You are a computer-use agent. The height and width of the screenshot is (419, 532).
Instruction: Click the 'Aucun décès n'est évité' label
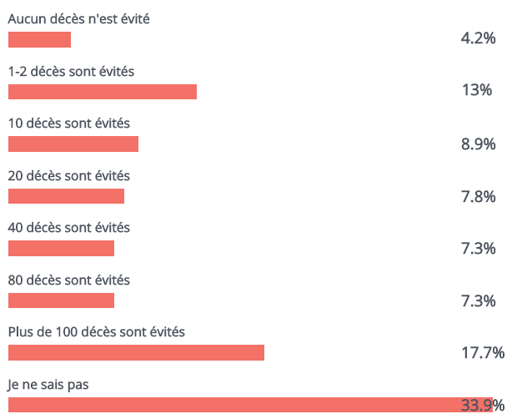(x=78, y=19)
